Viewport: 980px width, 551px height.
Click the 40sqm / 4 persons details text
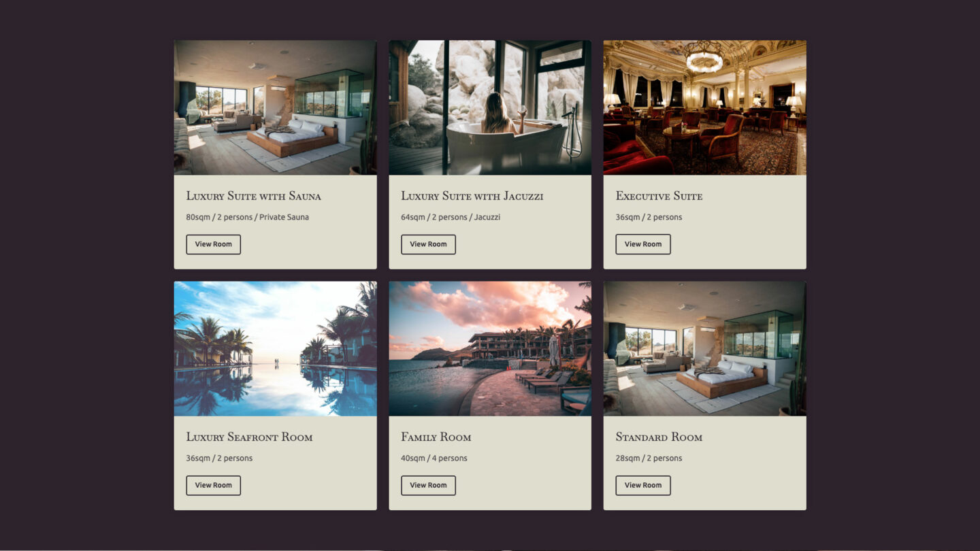(434, 458)
